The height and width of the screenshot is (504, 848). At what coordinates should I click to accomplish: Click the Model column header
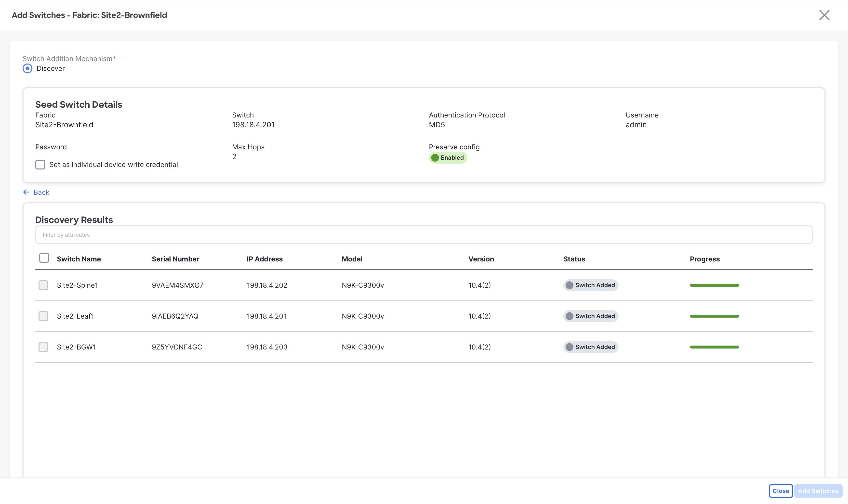pyautogui.click(x=352, y=259)
